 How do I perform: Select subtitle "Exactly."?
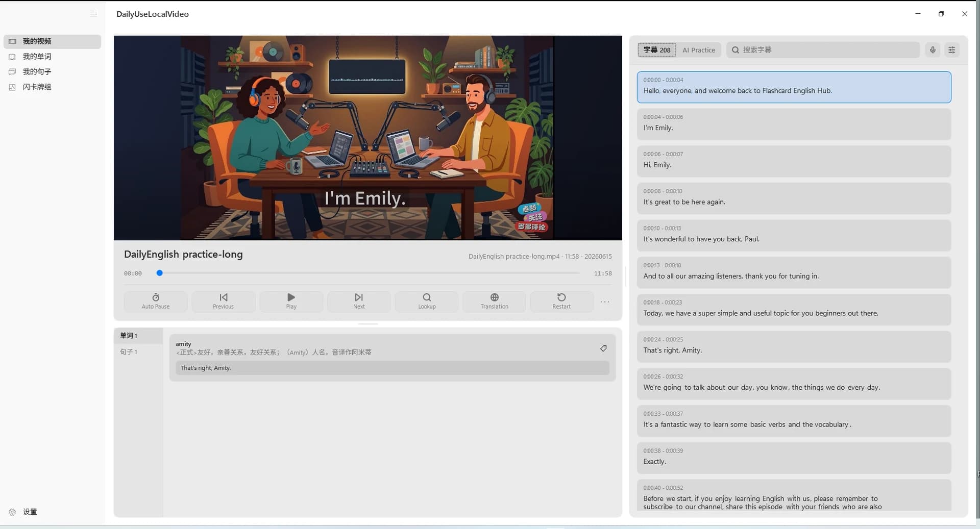(794, 458)
